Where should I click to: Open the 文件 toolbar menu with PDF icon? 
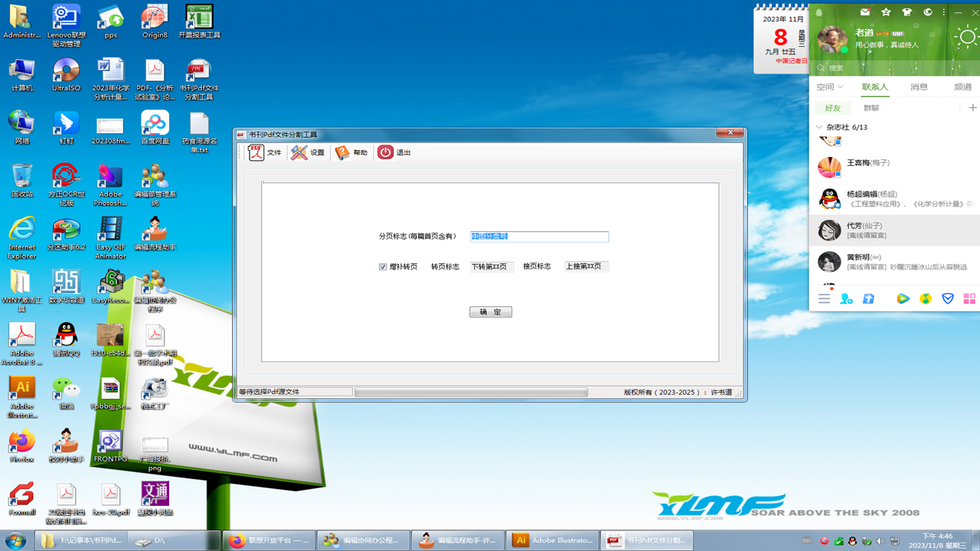pyautogui.click(x=265, y=152)
